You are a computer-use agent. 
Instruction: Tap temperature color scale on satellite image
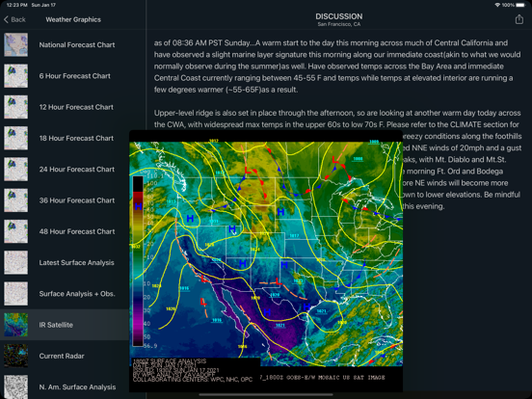tap(138, 260)
